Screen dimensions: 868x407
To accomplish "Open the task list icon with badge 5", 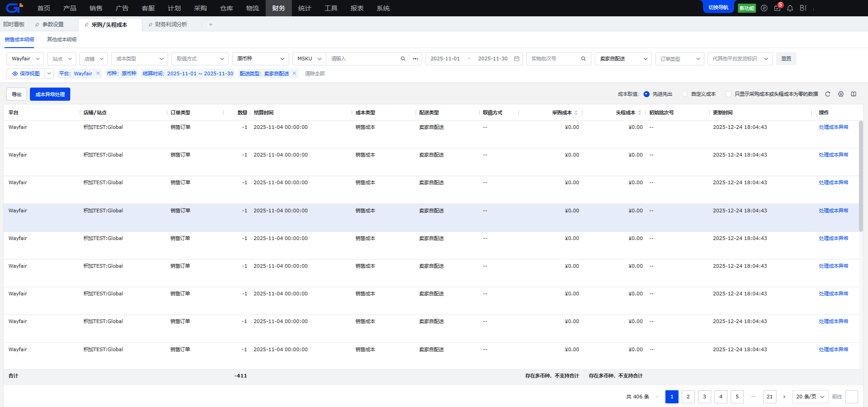I will click(777, 8).
